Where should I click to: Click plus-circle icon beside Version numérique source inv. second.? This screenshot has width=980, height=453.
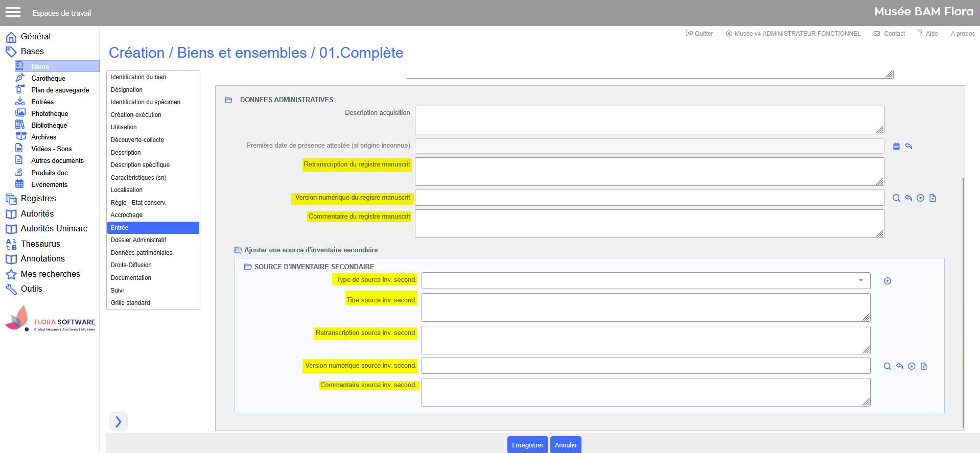[x=912, y=366]
